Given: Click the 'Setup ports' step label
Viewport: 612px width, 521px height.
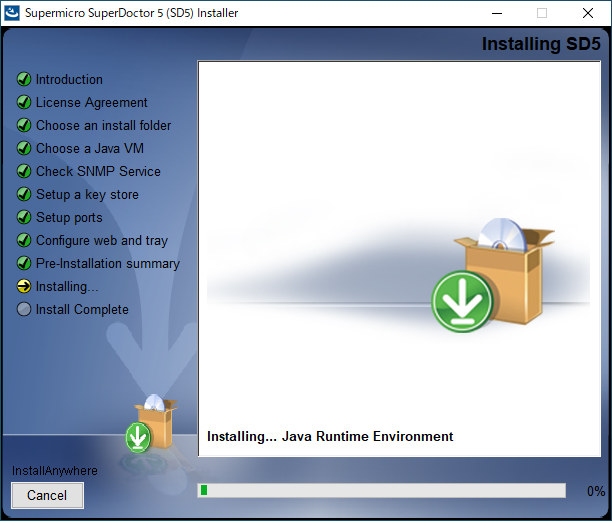Looking at the screenshot, I should (x=69, y=218).
